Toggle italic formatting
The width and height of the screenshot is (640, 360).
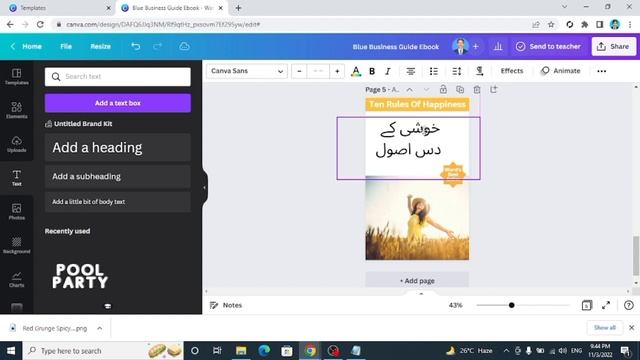pos(388,71)
